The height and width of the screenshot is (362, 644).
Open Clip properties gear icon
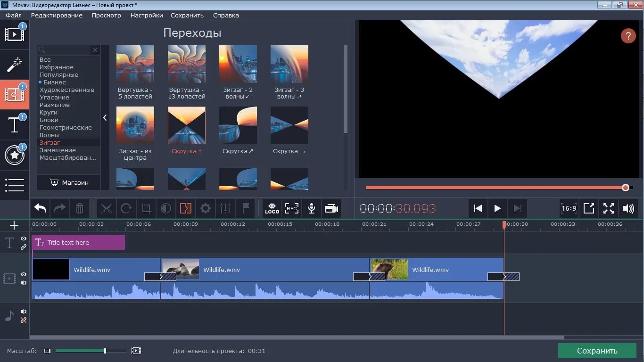[x=206, y=208]
